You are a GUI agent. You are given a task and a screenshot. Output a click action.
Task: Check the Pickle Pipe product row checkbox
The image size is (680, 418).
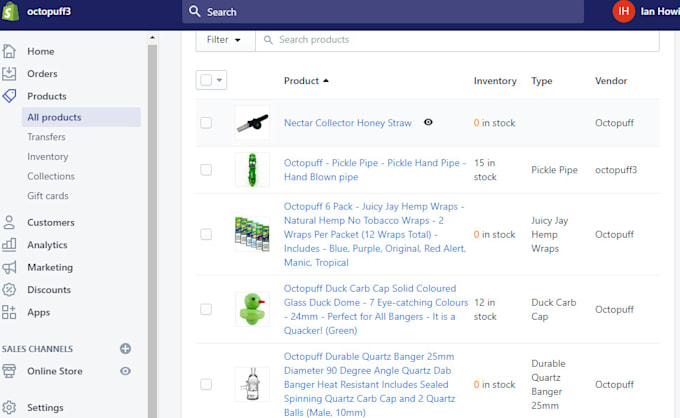coord(206,170)
